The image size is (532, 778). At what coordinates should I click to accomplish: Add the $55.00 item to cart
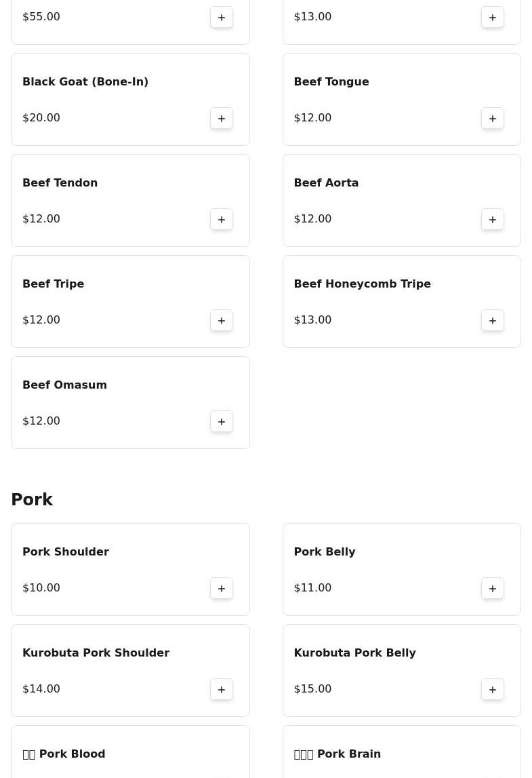point(222,17)
